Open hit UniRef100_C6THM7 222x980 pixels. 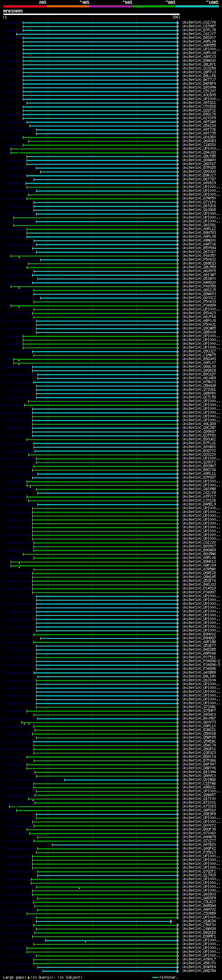pos(199,26)
